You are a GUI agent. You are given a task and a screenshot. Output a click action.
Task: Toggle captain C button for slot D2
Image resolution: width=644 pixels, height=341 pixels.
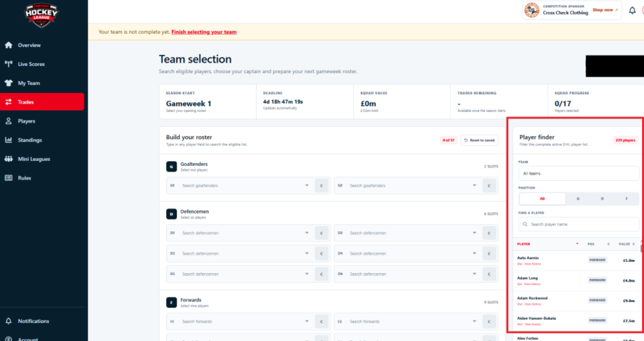click(x=489, y=233)
